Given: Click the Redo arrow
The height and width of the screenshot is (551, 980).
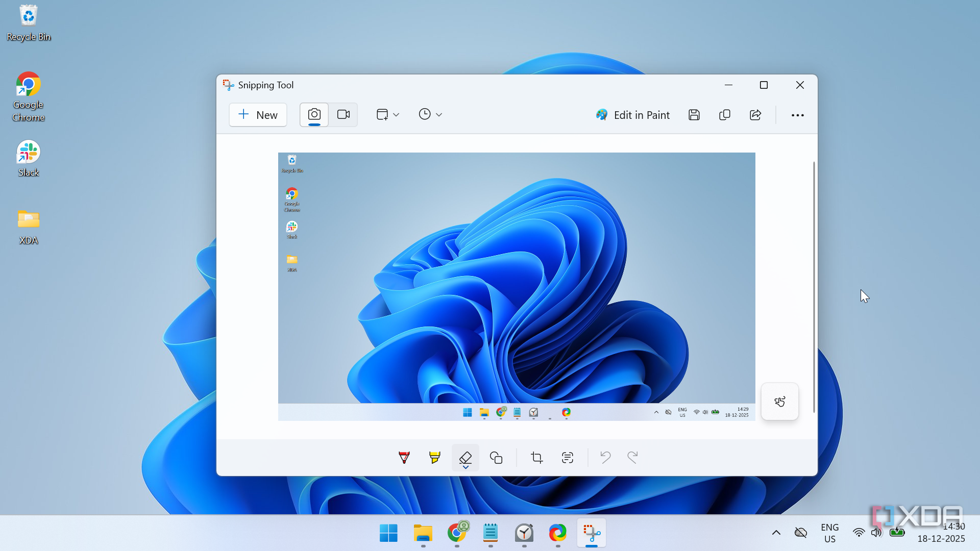Looking at the screenshot, I should [633, 458].
